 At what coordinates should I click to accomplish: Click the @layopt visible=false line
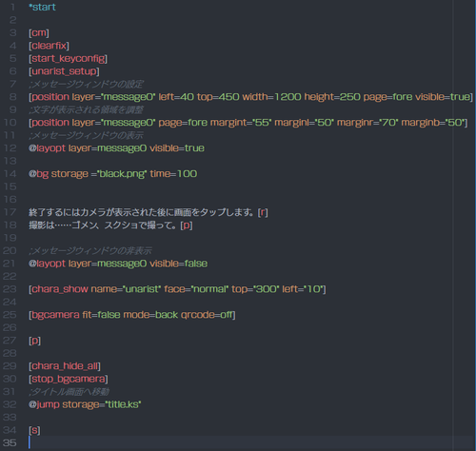coord(118,264)
